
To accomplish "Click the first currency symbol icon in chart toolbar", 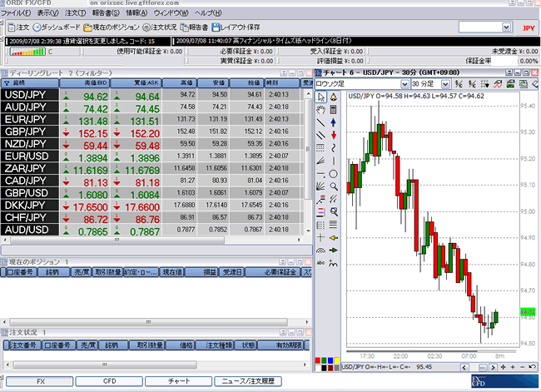I will pos(459,84).
